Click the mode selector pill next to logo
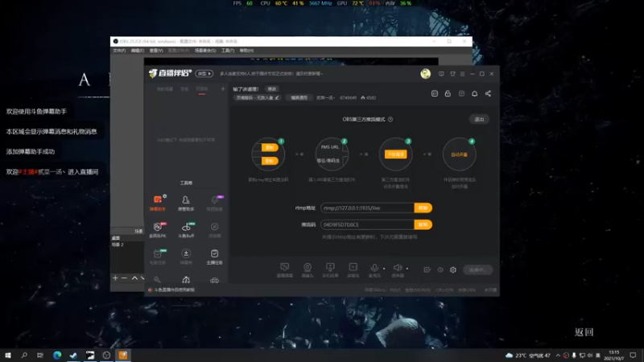 click(x=204, y=74)
